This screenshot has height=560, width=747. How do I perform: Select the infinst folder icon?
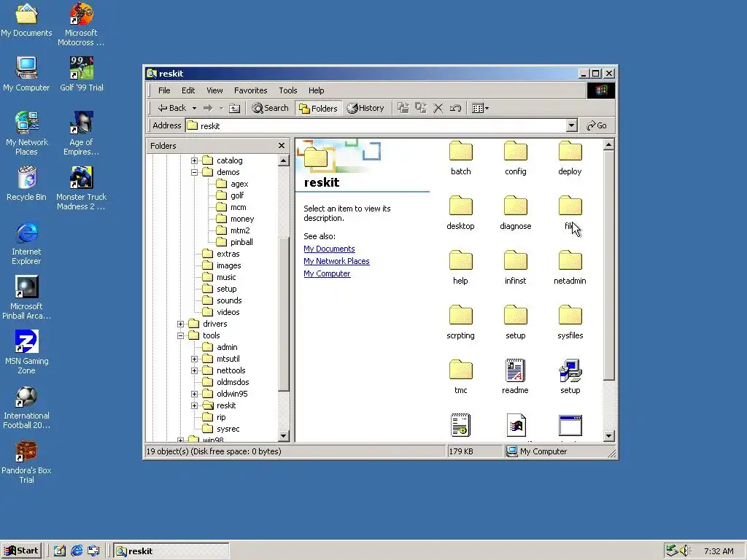[x=516, y=268]
